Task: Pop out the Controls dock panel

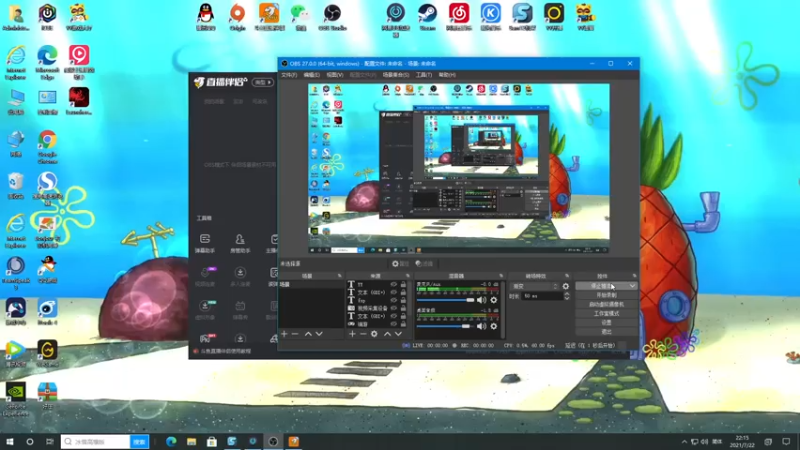Action: click(x=634, y=276)
